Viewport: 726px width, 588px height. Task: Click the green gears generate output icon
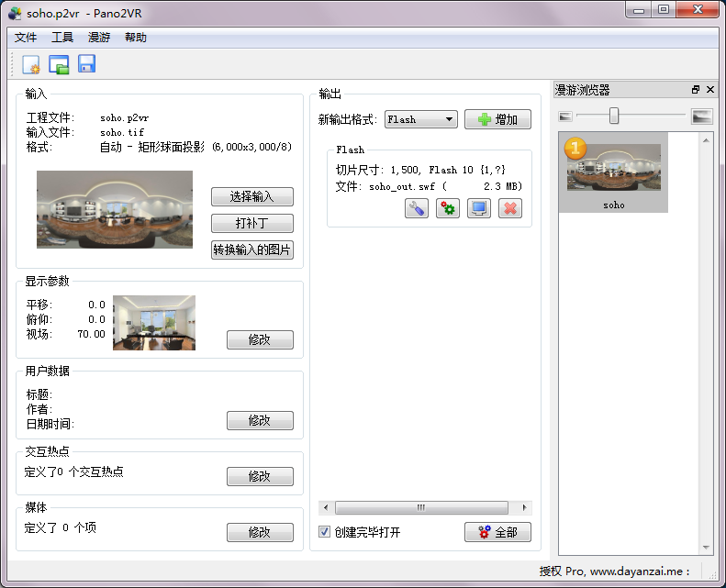pos(448,208)
